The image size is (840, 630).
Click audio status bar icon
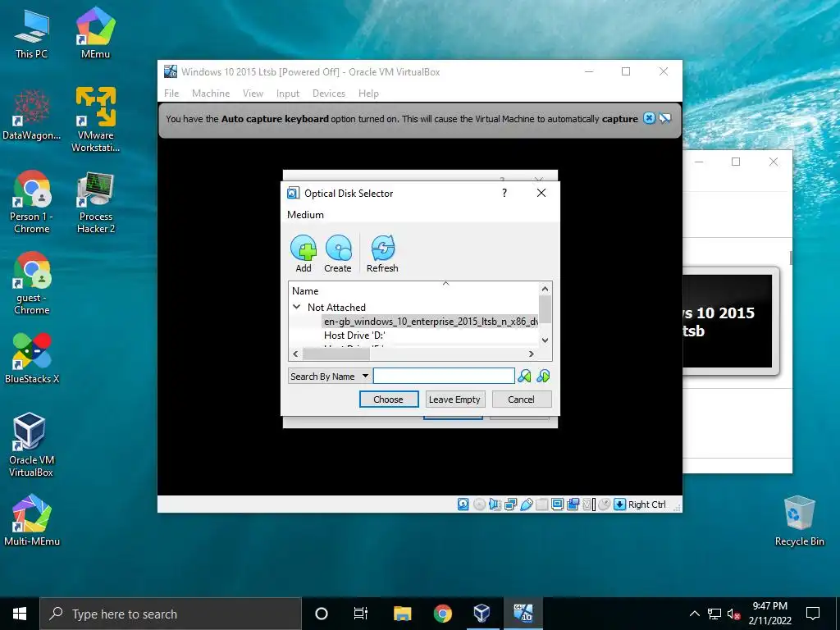point(495,504)
